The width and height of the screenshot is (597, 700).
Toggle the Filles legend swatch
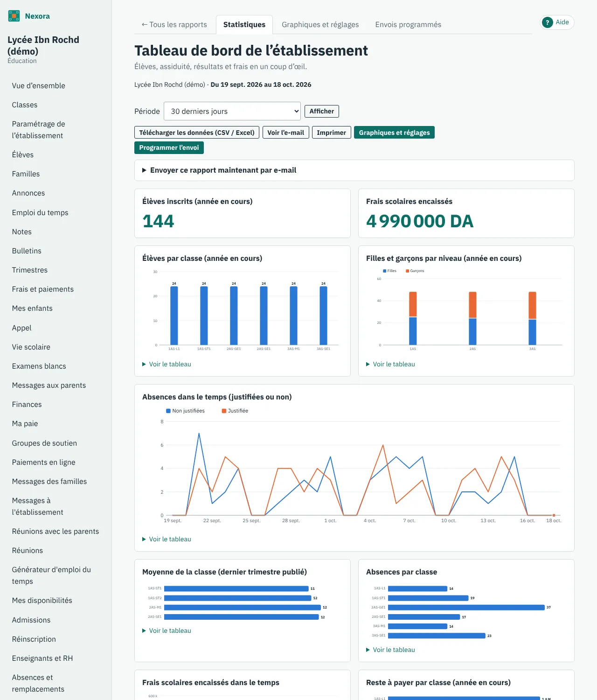click(x=384, y=271)
